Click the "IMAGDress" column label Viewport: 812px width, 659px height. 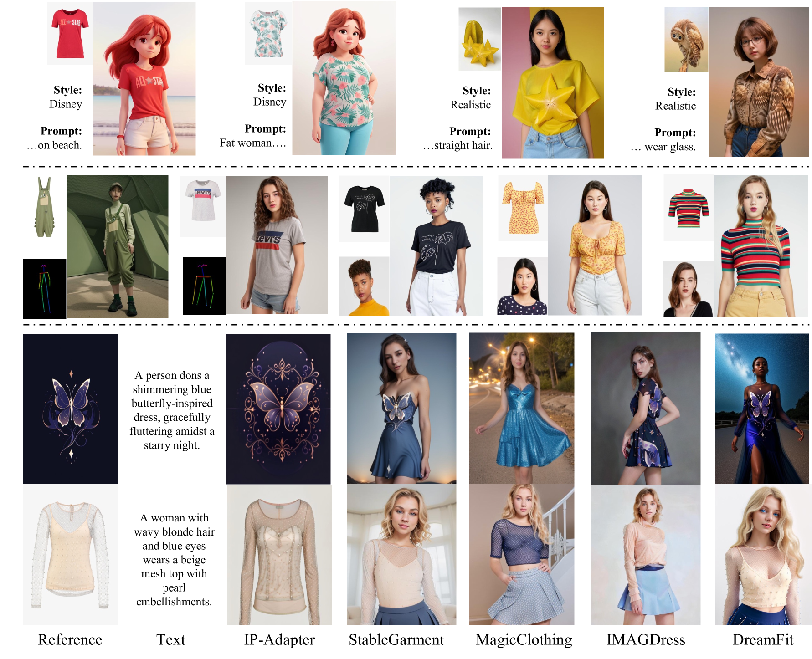click(x=646, y=640)
